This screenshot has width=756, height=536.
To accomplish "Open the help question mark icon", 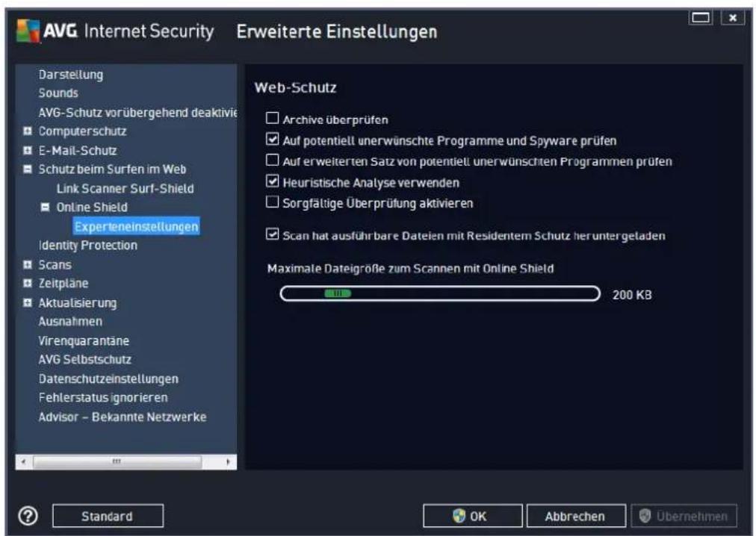I will 28,516.
